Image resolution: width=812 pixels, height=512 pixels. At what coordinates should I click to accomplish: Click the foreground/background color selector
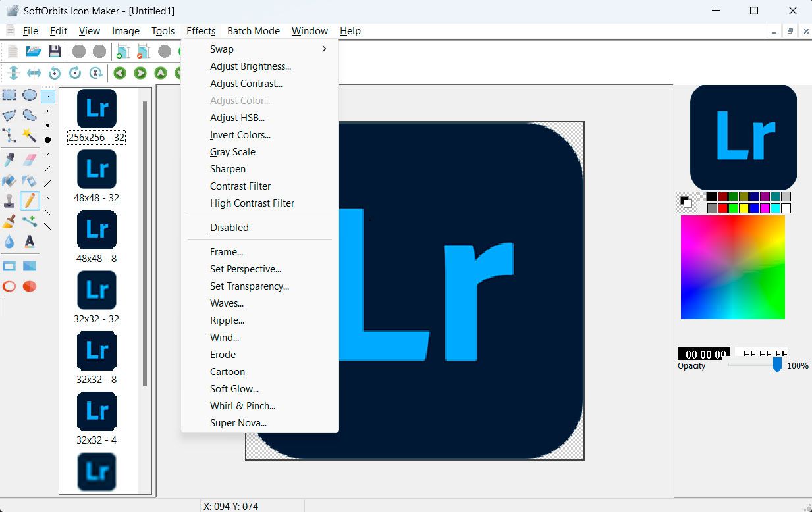click(686, 202)
